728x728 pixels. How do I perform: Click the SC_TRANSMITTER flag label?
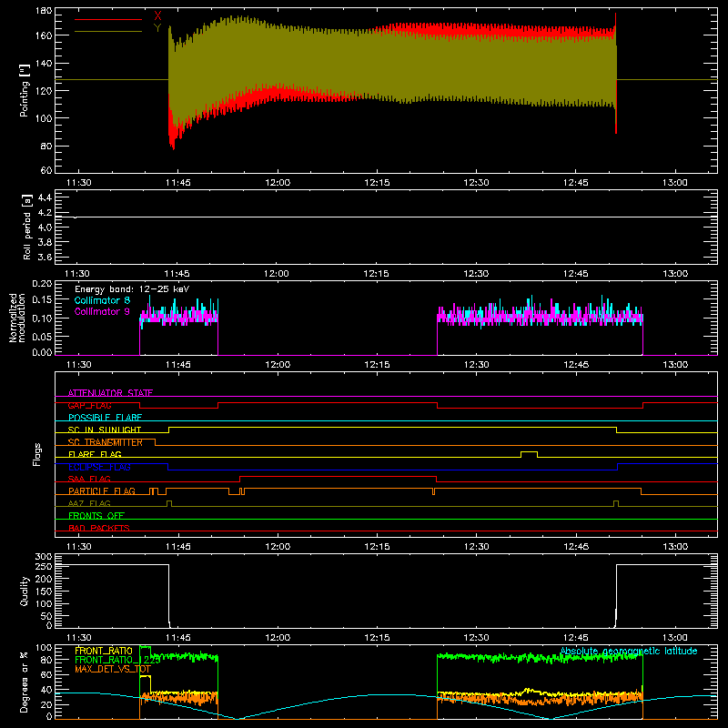[106, 442]
